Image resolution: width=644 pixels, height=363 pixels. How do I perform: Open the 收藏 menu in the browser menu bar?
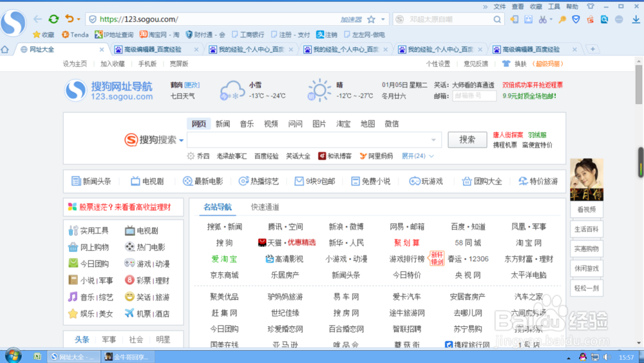(x=536, y=6)
